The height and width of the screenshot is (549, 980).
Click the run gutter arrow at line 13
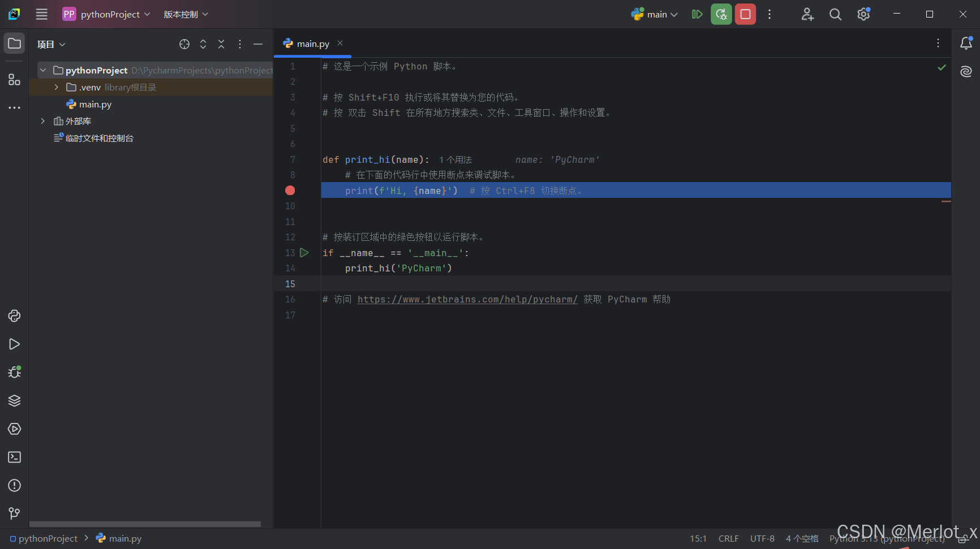click(304, 253)
